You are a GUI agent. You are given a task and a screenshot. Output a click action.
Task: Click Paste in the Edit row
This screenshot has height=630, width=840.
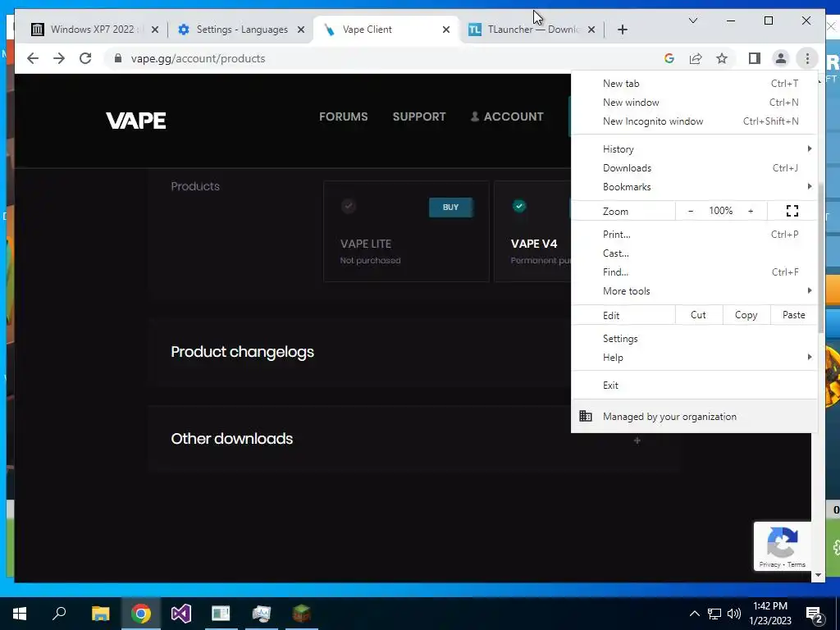(794, 315)
